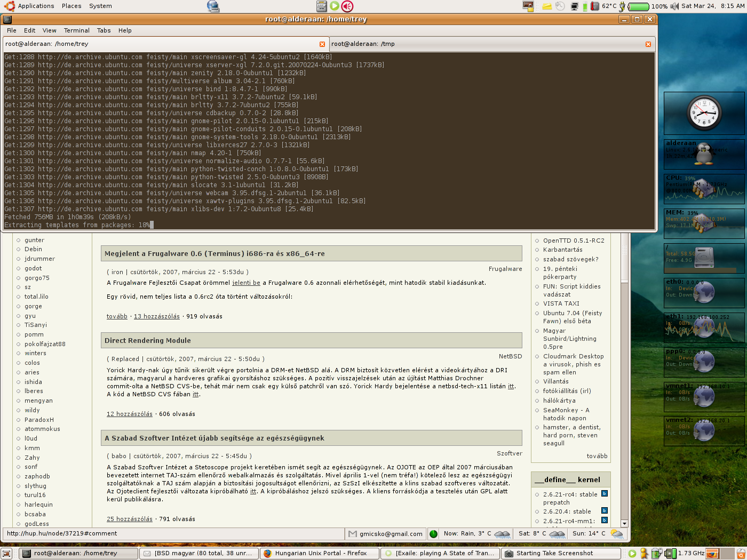Click the green round icon in Firefox status bar

point(433,533)
